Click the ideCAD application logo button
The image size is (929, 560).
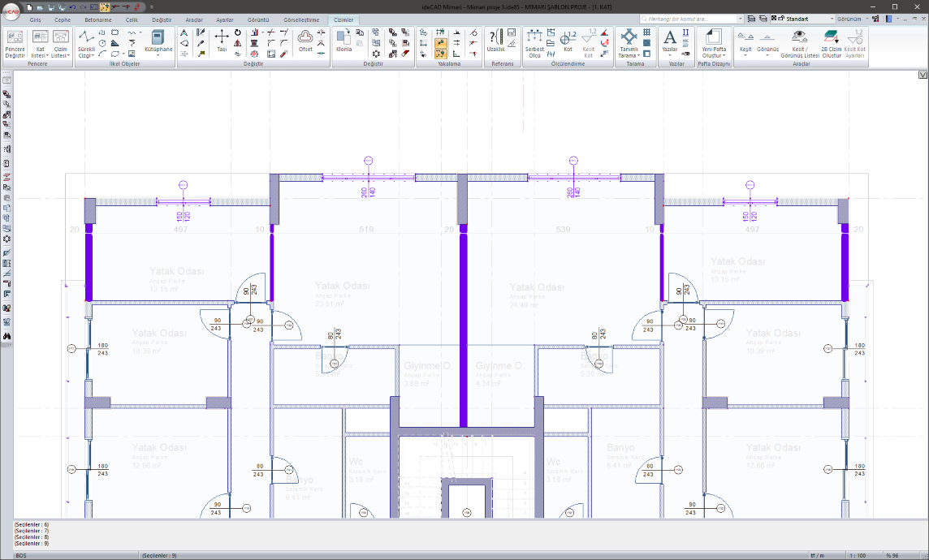pyautogui.click(x=12, y=12)
